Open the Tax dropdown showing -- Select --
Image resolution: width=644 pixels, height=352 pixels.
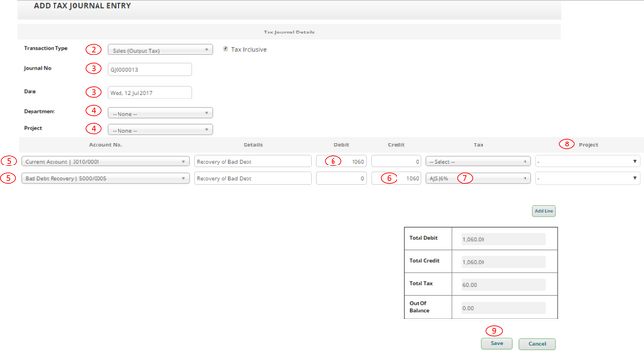478,162
